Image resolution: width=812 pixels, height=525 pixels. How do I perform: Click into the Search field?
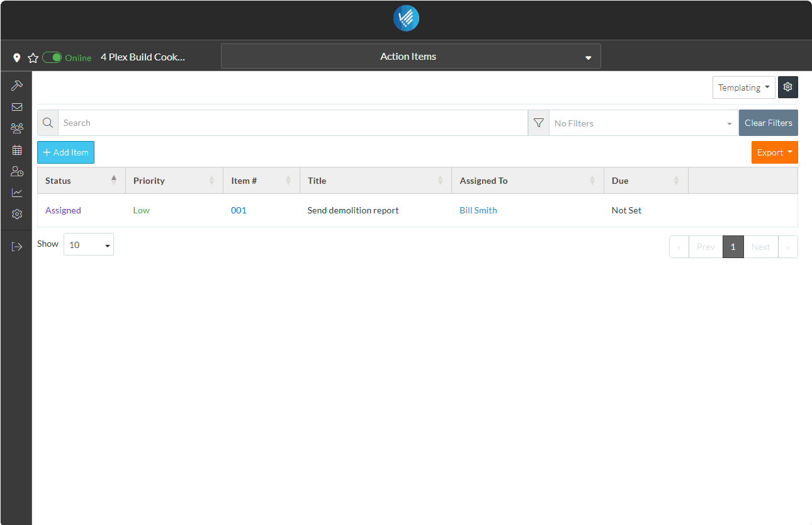click(x=293, y=123)
